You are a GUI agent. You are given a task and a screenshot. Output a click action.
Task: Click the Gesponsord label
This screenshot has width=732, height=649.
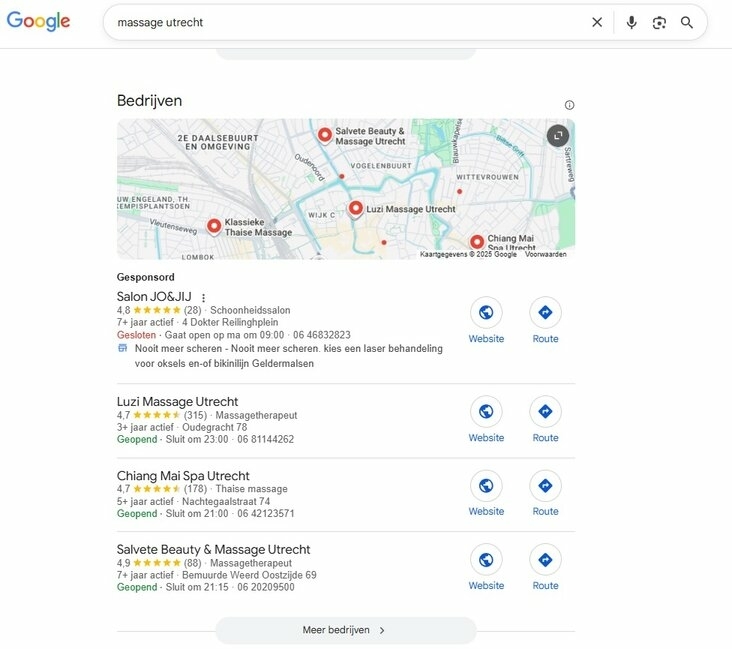coord(146,277)
